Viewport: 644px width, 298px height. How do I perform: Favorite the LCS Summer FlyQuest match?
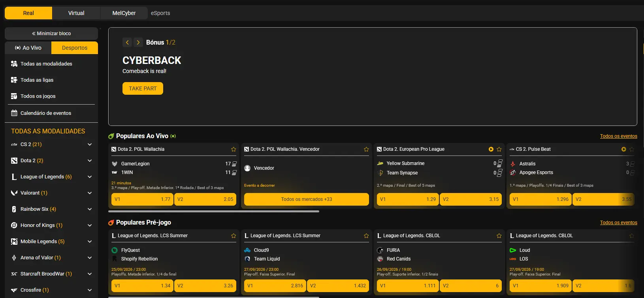(233, 236)
